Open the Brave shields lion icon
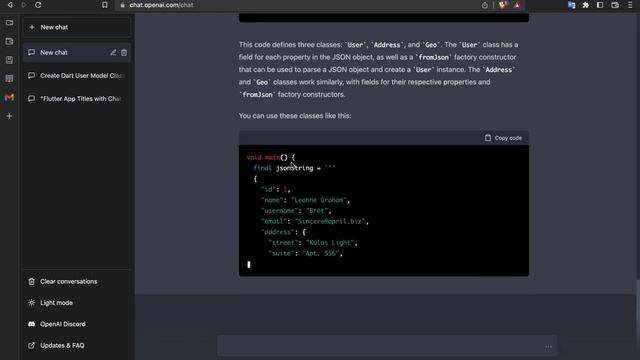Image resolution: width=640 pixels, height=360 pixels. point(502,5)
